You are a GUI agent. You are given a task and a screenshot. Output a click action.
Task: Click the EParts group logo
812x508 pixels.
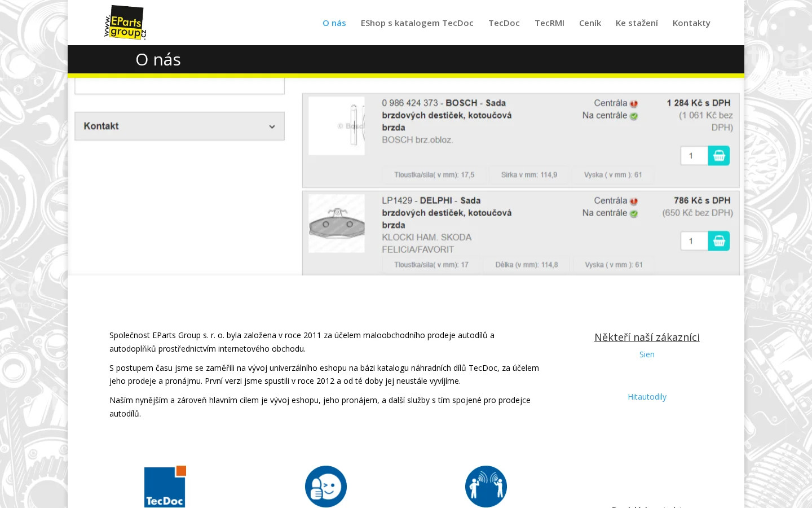[x=125, y=23]
